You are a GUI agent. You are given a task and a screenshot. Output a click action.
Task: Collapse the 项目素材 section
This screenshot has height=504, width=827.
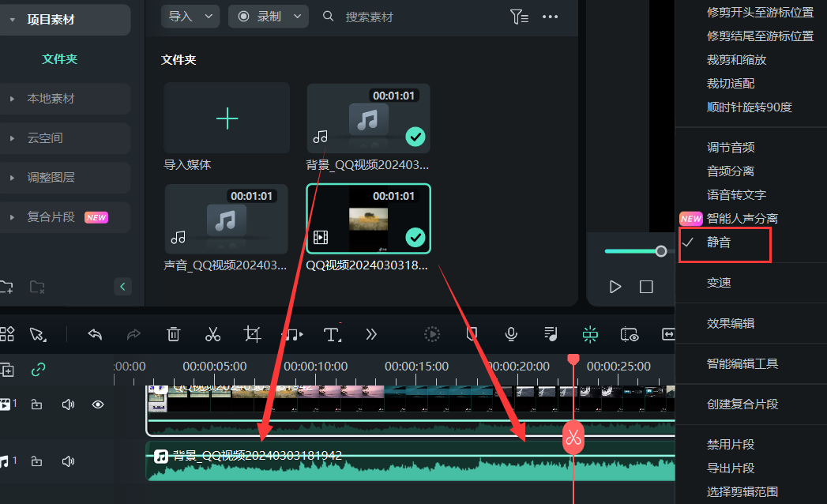pyautogui.click(x=12, y=20)
